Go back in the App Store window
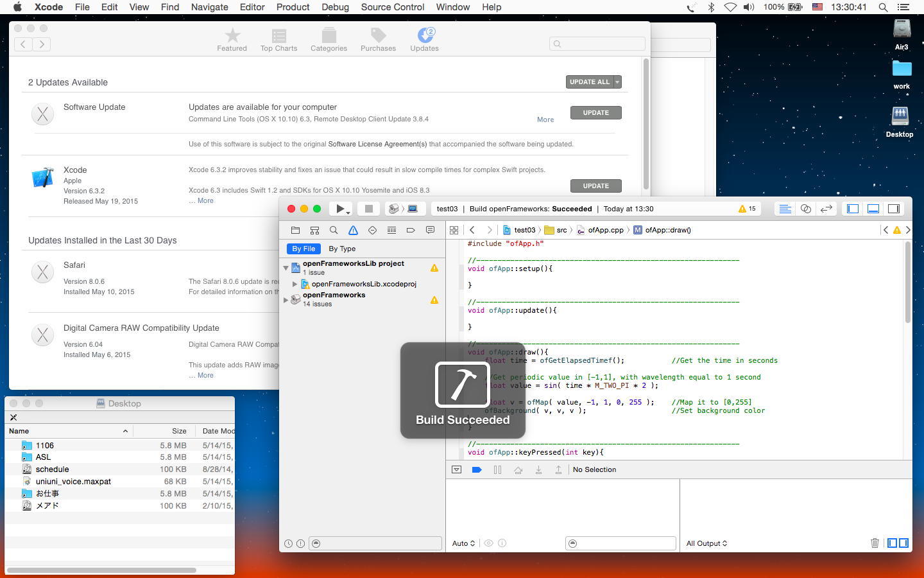 click(23, 44)
